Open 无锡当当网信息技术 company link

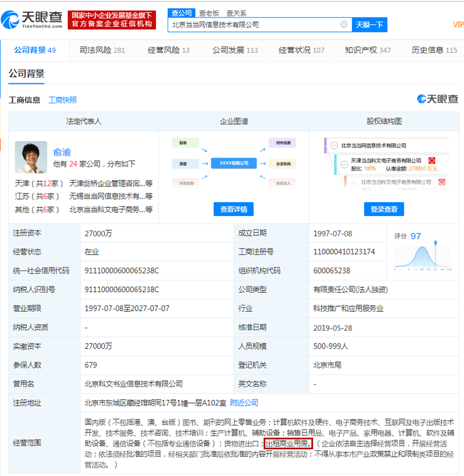[111, 196]
